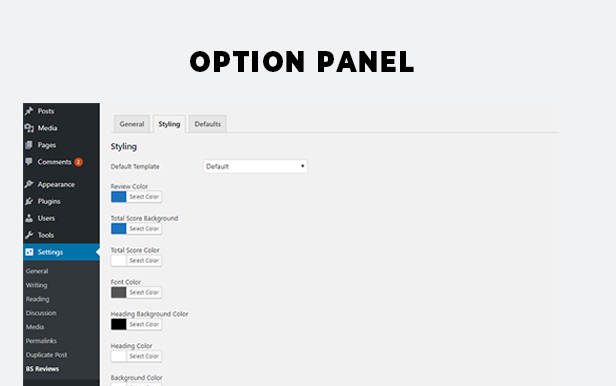Click the Comments speech bubble icon
The width and height of the screenshot is (616, 386).
point(29,162)
